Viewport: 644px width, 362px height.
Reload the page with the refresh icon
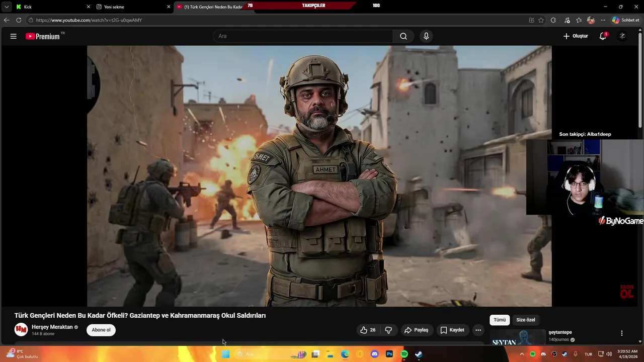coord(19,20)
